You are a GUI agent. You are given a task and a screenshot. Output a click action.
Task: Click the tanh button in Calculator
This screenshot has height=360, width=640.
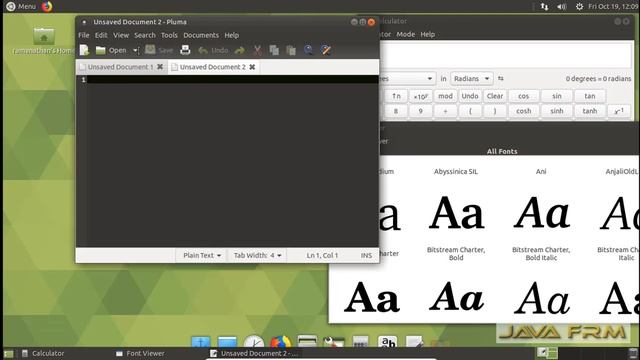coord(590,111)
